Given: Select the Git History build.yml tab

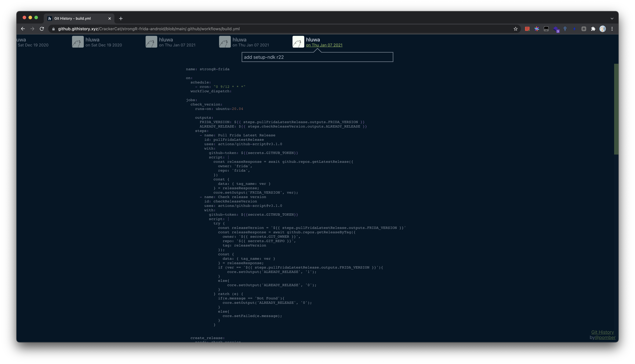Looking at the screenshot, I should [72, 19].
